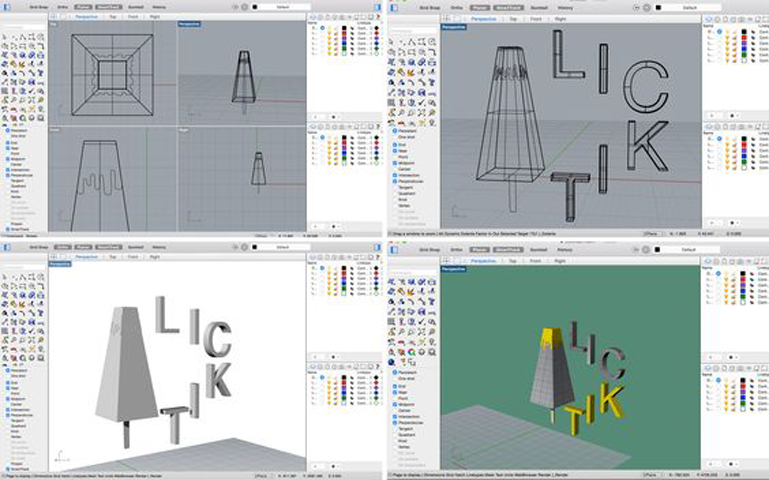Click the four-view layout icon in four-viewport window
This screenshot has height=480, width=769.
53,17
